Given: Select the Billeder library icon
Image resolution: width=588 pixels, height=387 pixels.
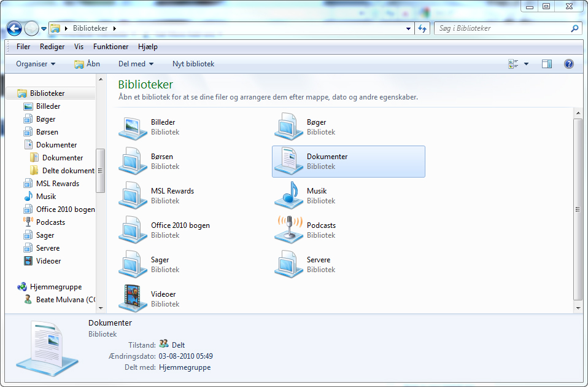Looking at the screenshot, I should pyautogui.click(x=131, y=127).
